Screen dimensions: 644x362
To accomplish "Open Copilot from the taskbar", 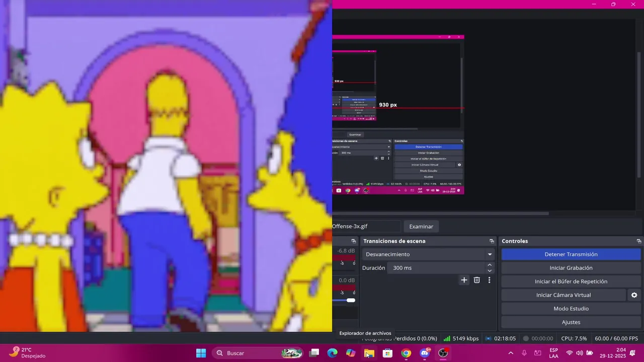I will 351,353.
